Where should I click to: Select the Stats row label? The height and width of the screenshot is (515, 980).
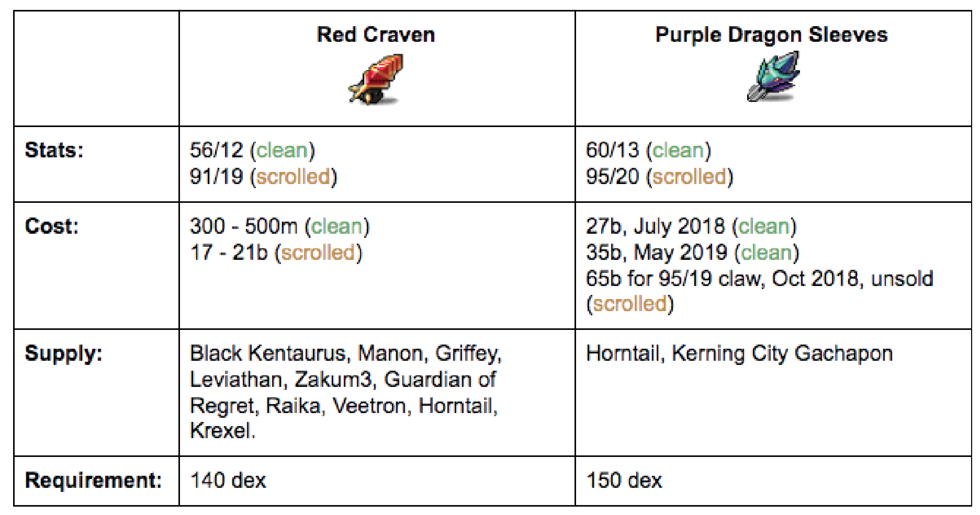click(x=54, y=151)
